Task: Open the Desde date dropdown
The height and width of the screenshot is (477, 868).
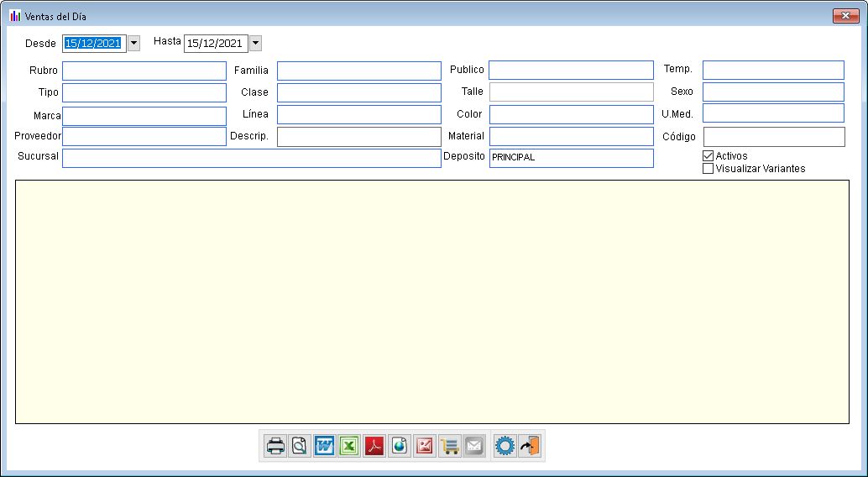Action: click(133, 44)
